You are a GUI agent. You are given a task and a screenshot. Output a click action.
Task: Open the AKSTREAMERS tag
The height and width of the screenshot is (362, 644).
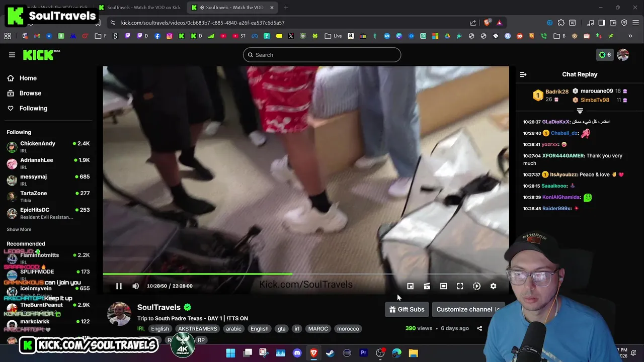197,329
